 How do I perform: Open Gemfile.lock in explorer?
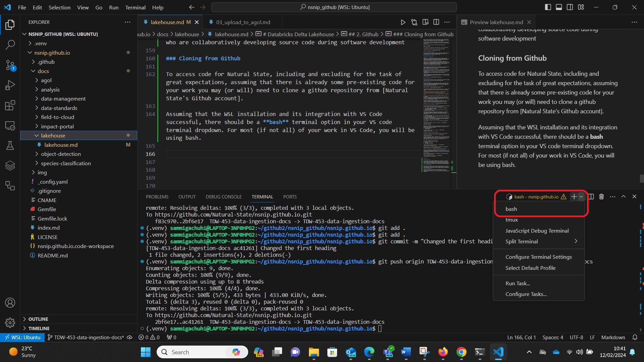[52, 219]
